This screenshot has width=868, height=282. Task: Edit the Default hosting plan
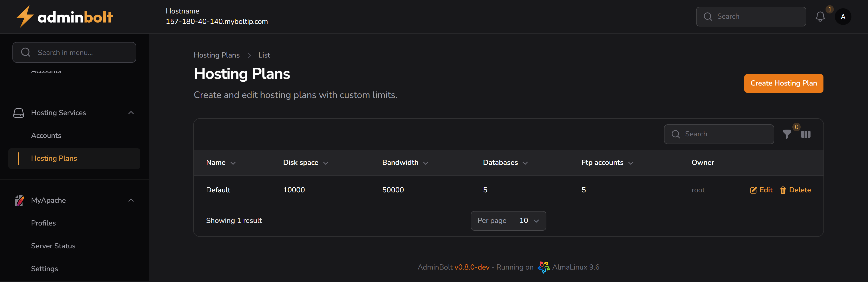[761, 190]
